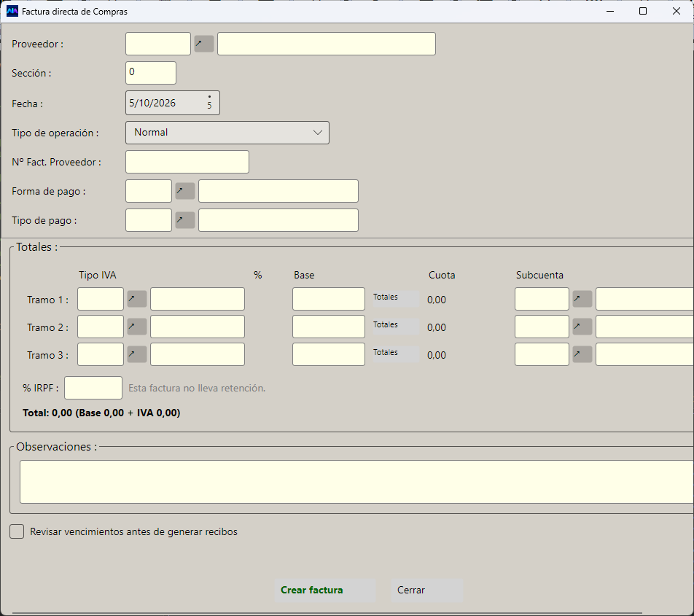This screenshot has height=616, width=694.
Task: Open Tramo 2 Tipo IVA lookup arrow
Action: (x=137, y=327)
